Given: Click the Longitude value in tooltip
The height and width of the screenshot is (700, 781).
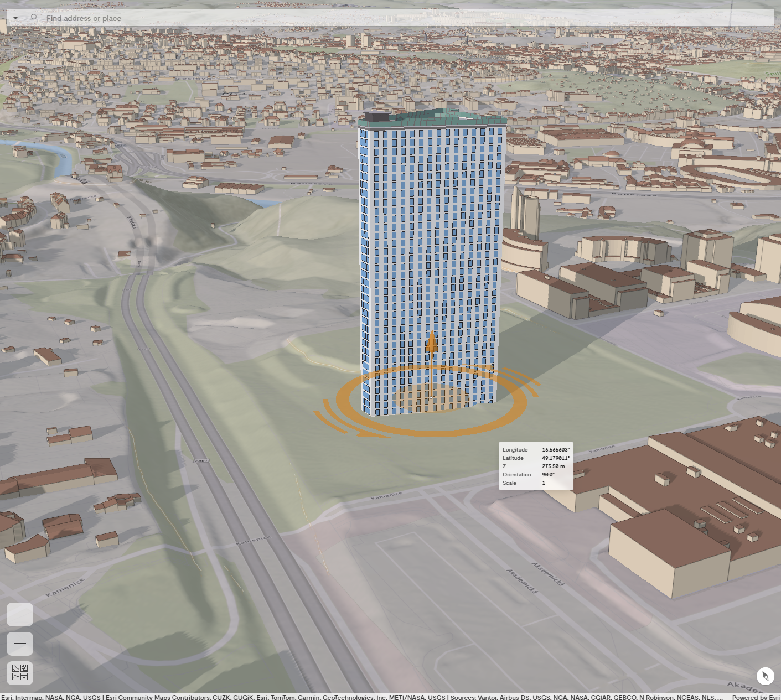Looking at the screenshot, I should pos(555,450).
